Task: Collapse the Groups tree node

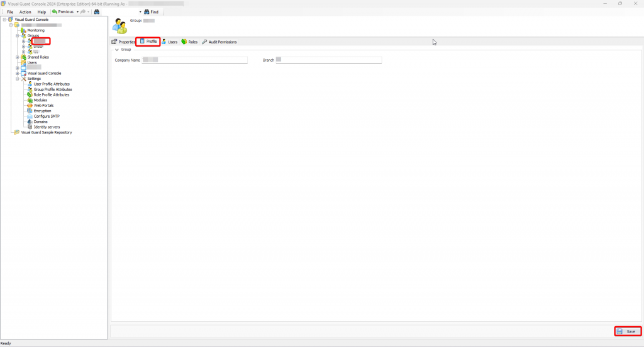Action: (x=18, y=36)
